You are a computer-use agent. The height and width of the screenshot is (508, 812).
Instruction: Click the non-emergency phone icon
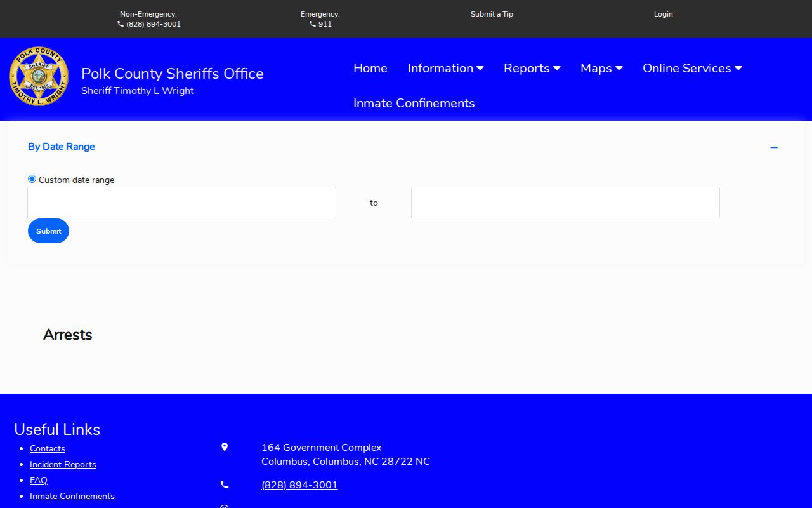(x=121, y=24)
